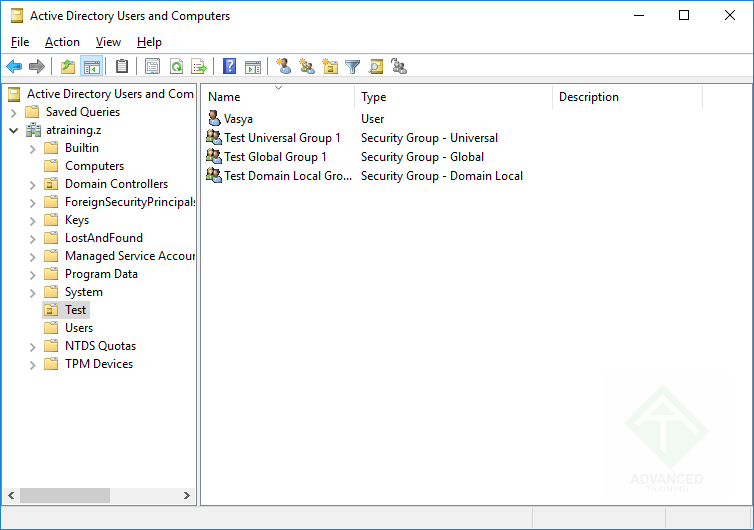
Task: Open the Action menu
Action: (x=62, y=42)
